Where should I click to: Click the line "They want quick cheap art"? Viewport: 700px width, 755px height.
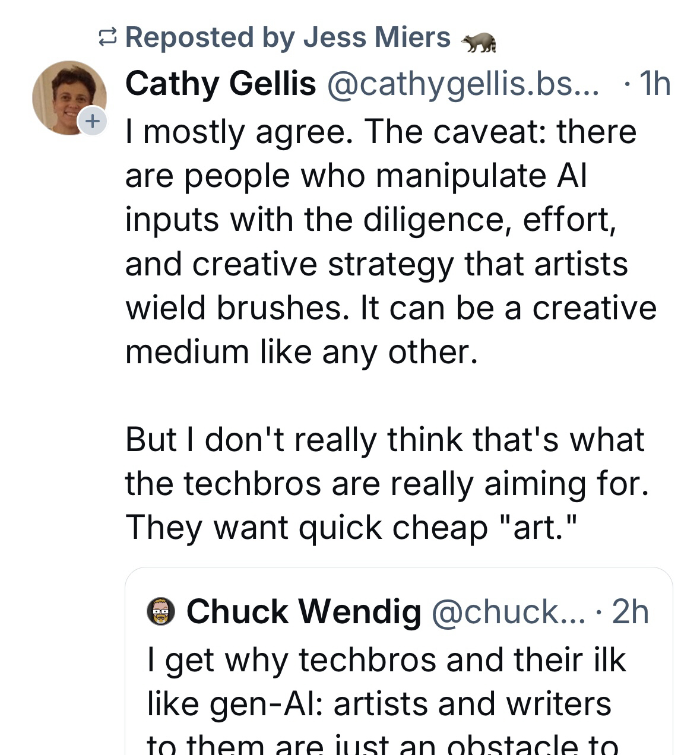(351, 528)
